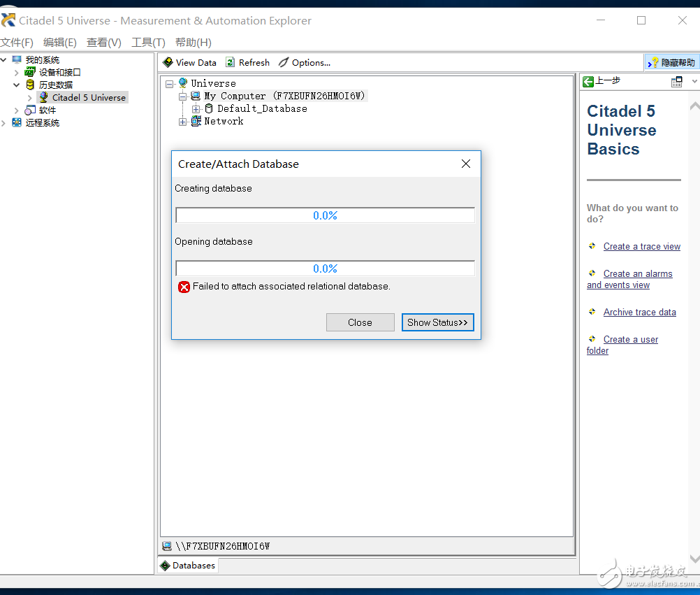Image resolution: width=700 pixels, height=595 pixels.
Task: Select the Network tree label
Action: 224,121
